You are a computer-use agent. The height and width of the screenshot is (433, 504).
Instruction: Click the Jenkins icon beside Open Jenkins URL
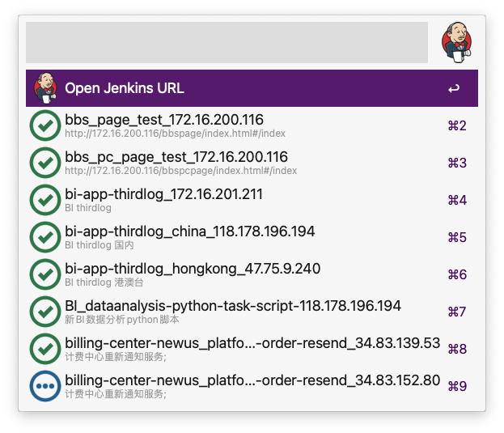point(45,88)
